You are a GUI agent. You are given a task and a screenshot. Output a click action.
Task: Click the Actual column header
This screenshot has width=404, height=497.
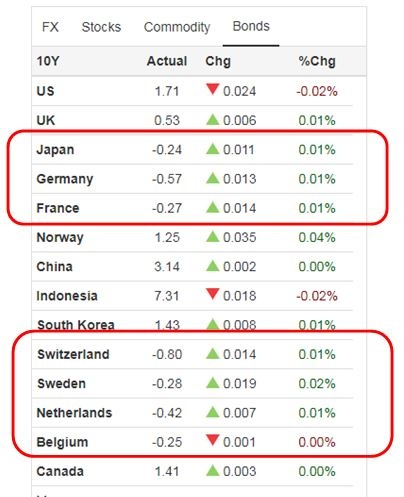coord(167,61)
